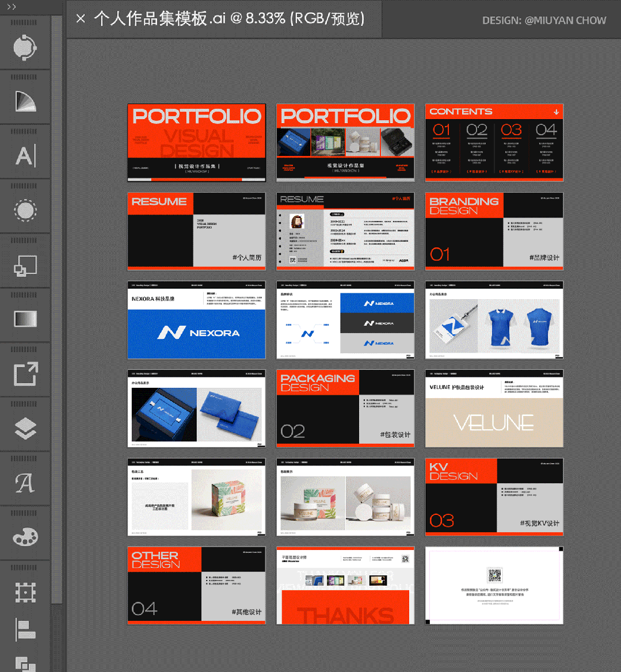Open the Appearance panel dotted-circle icon
This screenshot has height=672, width=621.
coord(25,211)
